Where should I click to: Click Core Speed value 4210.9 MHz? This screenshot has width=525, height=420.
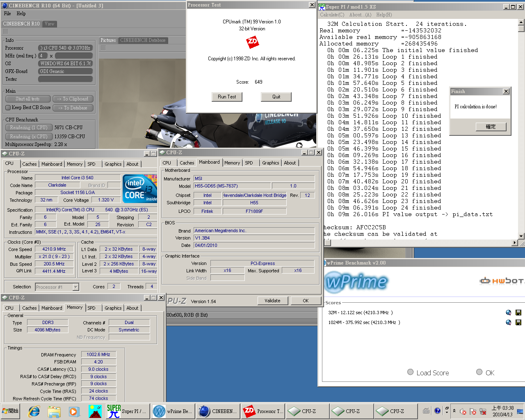tap(54, 249)
